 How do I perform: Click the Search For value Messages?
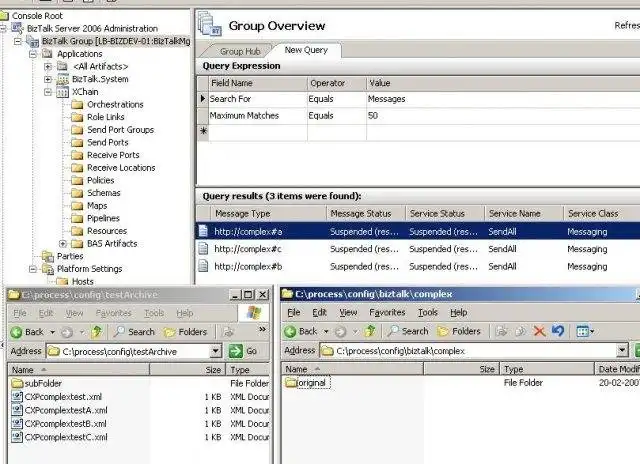tap(387, 99)
